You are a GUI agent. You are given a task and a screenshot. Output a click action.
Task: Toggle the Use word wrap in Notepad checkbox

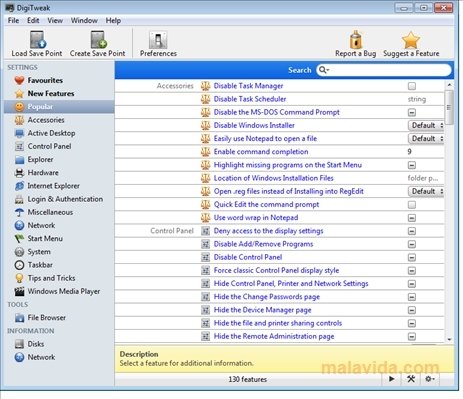point(412,218)
